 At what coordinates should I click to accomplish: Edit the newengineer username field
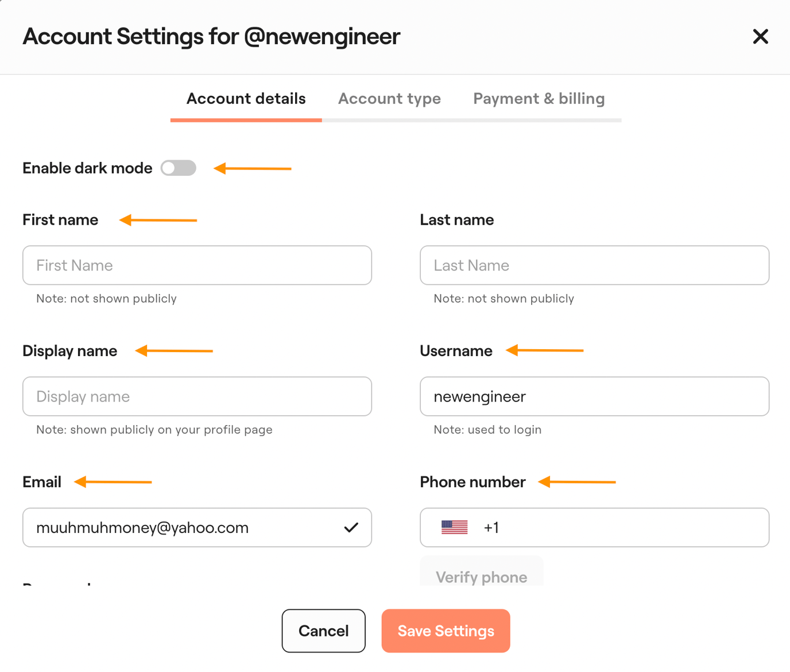point(594,396)
